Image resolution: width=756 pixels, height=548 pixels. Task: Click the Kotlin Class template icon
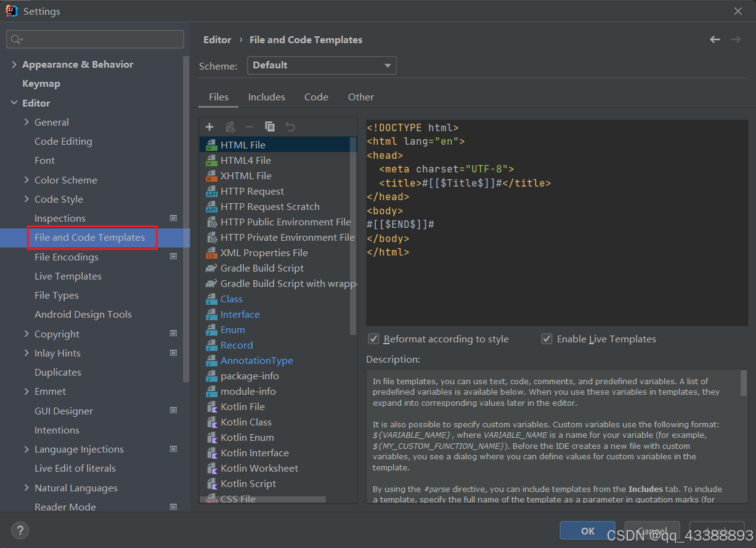tap(211, 422)
